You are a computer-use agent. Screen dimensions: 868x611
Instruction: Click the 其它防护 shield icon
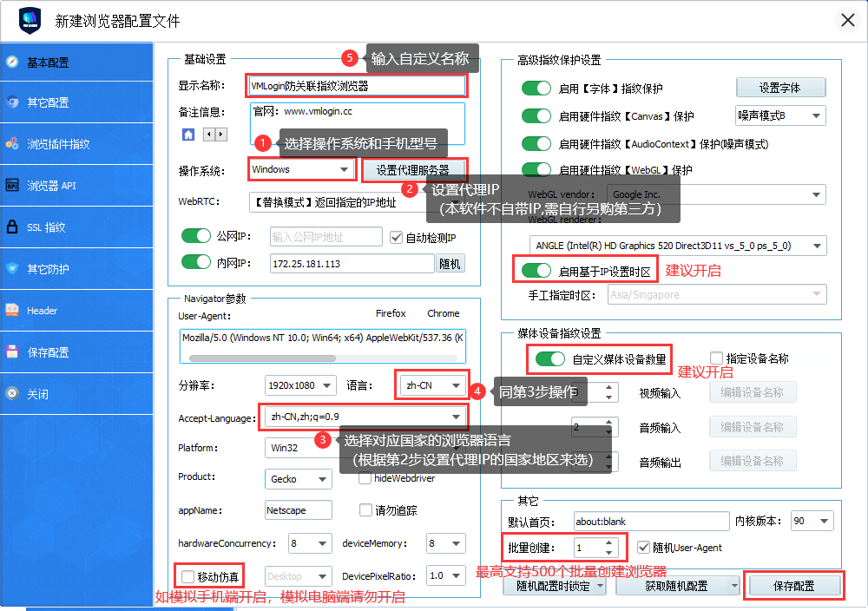pyautogui.click(x=12, y=268)
